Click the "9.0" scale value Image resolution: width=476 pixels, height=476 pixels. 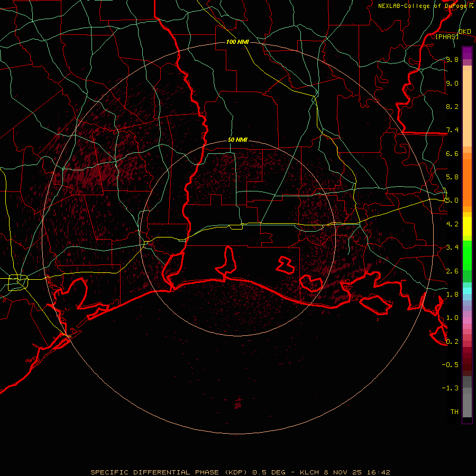click(x=452, y=83)
